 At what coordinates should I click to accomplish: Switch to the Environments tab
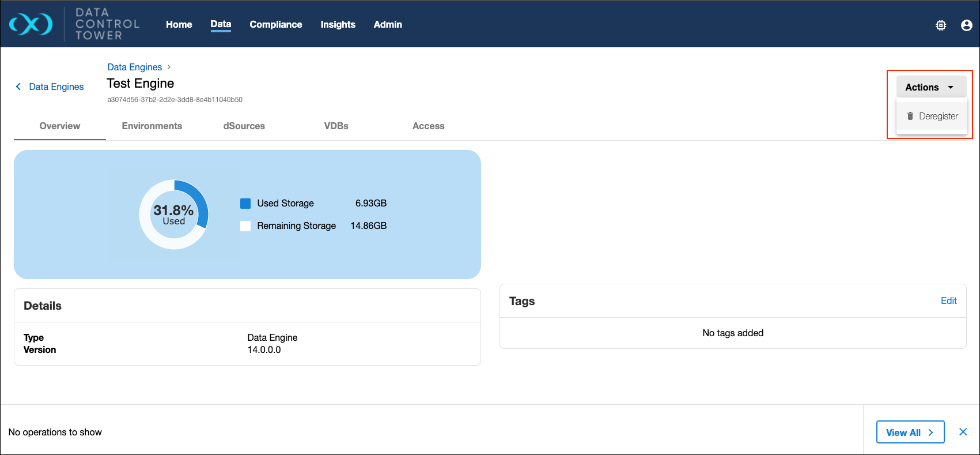tap(152, 126)
